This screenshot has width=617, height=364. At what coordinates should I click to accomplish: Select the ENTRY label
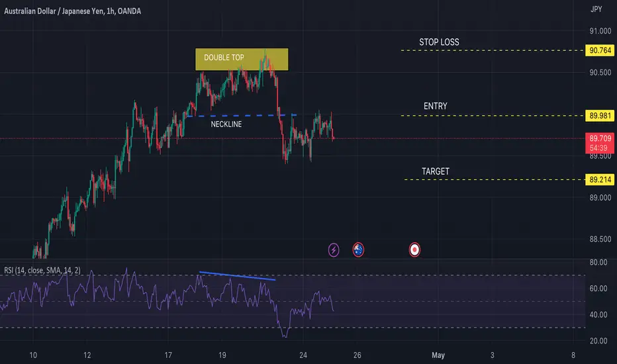click(x=435, y=106)
